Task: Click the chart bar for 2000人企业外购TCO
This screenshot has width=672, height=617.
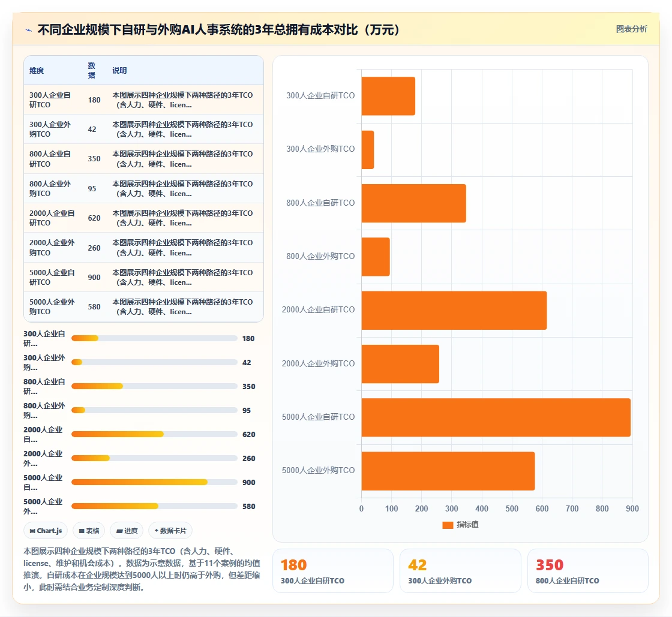Action: (400, 363)
